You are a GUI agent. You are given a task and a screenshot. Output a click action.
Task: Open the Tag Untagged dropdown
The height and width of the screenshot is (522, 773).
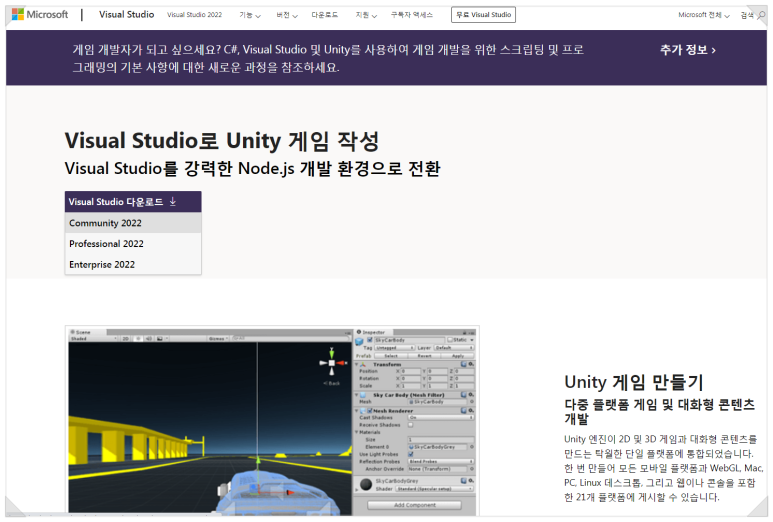pos(394,348)
